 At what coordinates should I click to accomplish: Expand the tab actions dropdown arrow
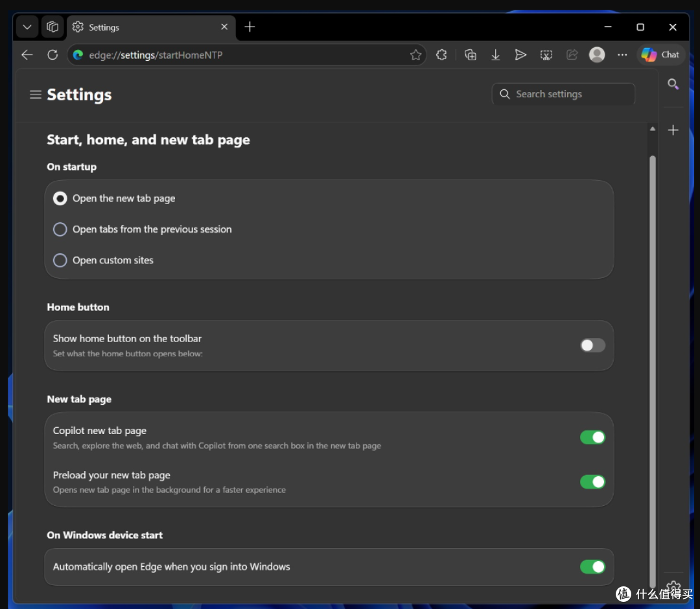27,27
